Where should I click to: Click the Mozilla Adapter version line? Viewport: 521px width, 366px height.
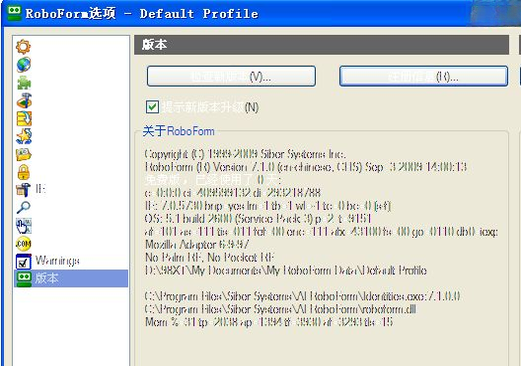point(197,245)
